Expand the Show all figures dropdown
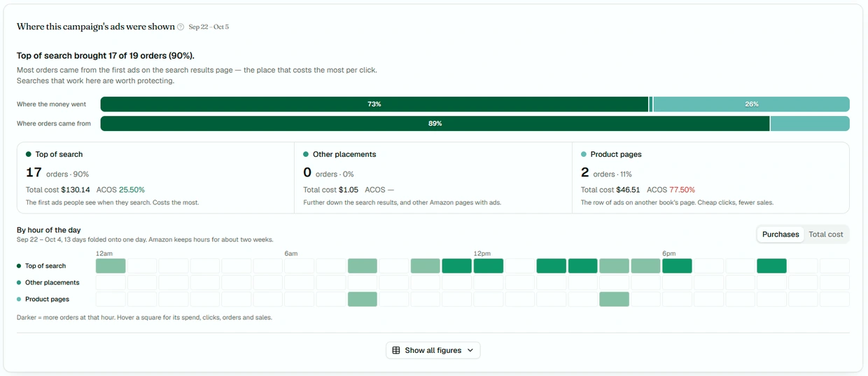Image resolution: width=868 pixels, height=376 pixels. 433,350
